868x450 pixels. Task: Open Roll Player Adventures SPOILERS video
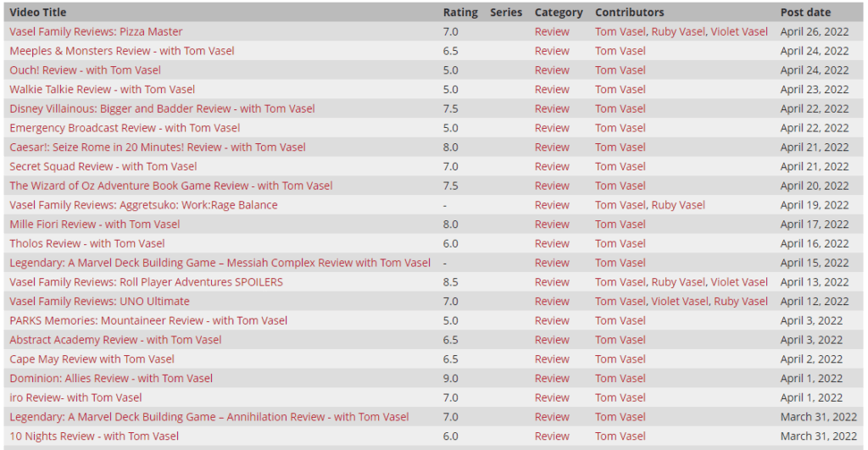click(146, 282)
